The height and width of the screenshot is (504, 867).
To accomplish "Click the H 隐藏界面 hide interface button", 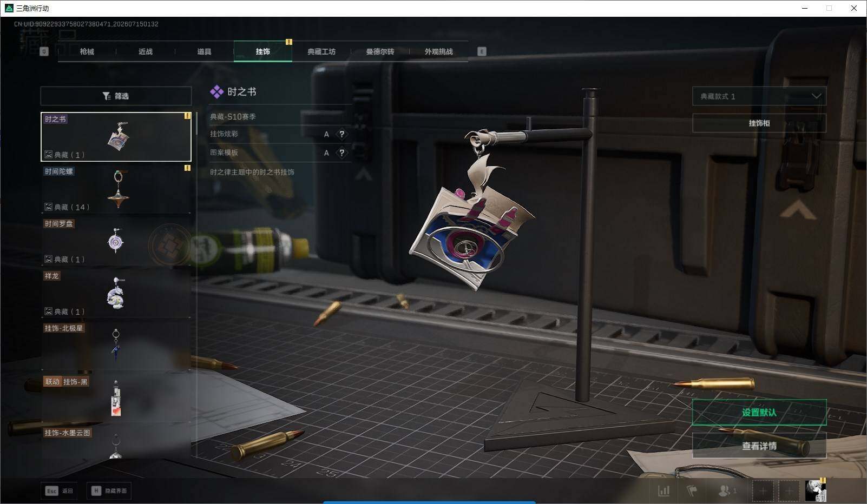I will [x=109, y=490].
